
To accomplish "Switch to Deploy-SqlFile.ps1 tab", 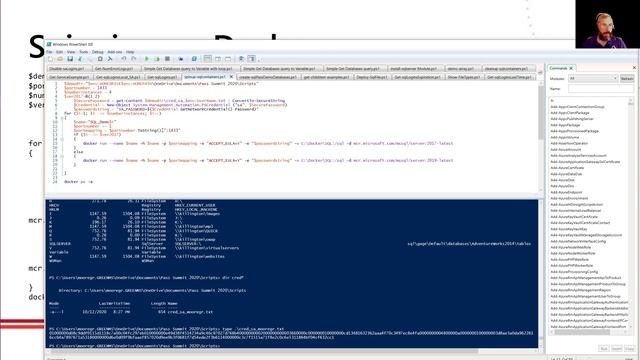I will (x=372, y=77).
